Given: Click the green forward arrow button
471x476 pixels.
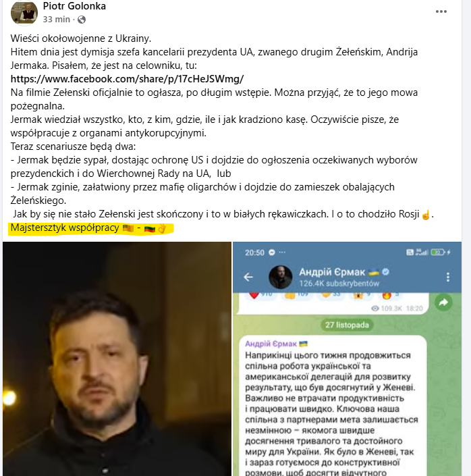Looking at the screenshot, I should tap(443, 302).
